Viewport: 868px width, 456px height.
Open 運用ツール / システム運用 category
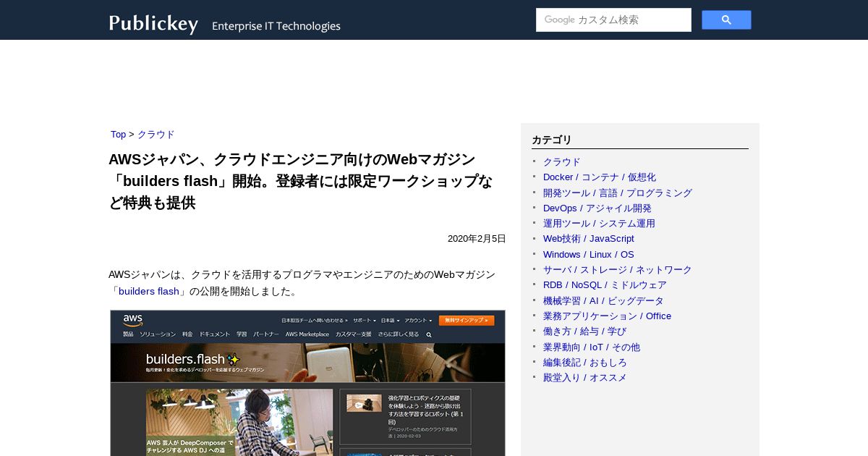pyautogui.click(x=599, y=224)
